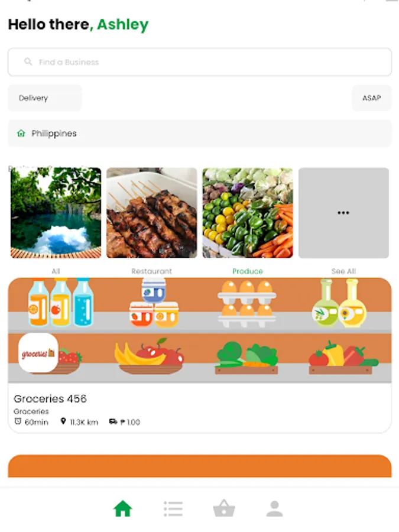Click the green house icon beside Philippines
The image size is (399, 532).
tap(21, 133)
